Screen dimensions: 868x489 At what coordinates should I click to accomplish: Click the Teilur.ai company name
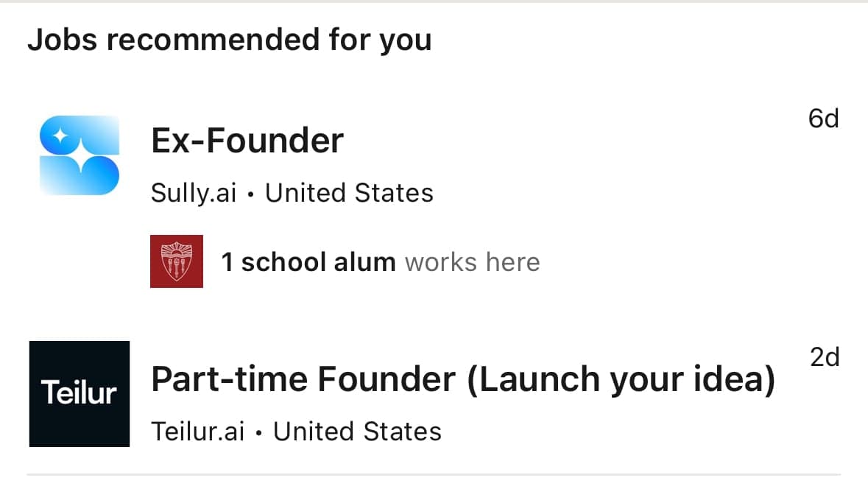197,431
